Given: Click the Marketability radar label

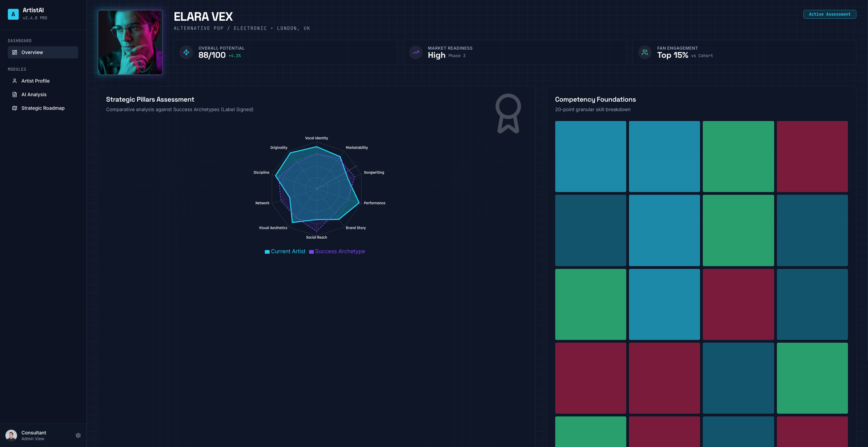Looking at the screenshot, I should coord(357,148).
